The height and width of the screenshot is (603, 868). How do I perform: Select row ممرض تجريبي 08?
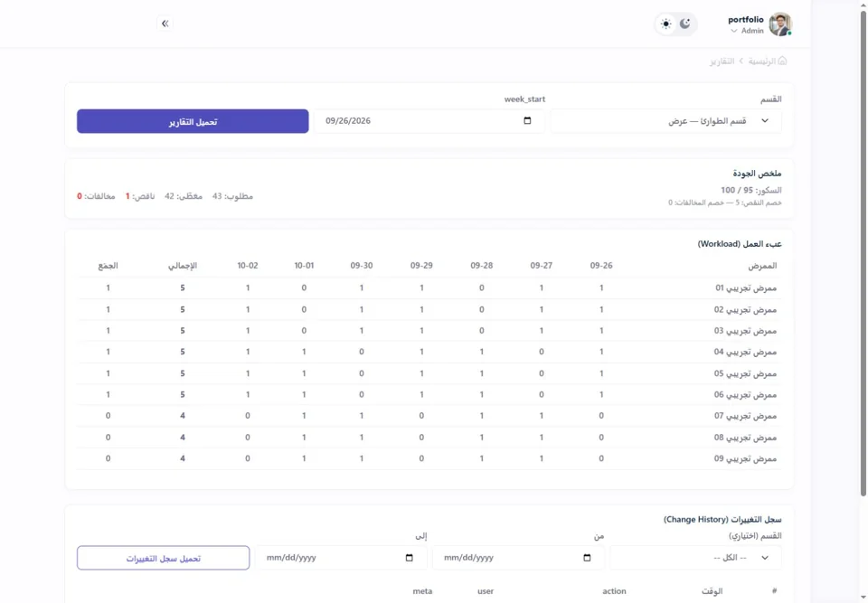pyautogui.click(x=429, y=438)
